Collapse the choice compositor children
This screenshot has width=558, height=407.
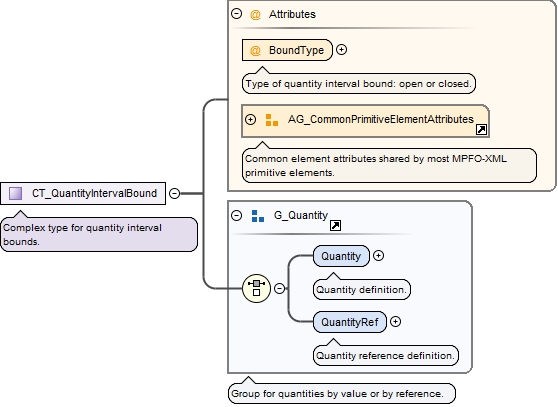tap(280, 288)
